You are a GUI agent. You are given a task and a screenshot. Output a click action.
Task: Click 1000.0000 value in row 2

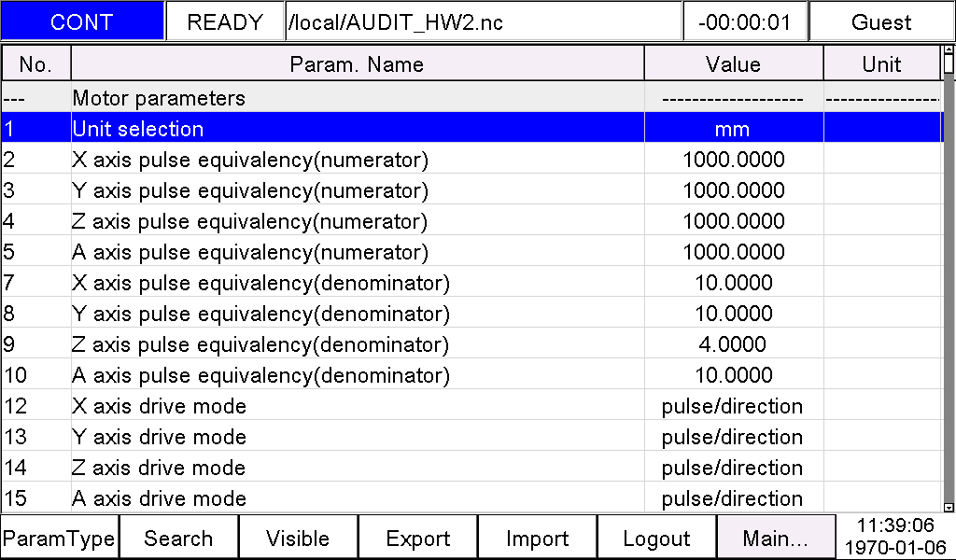[734, 159]
